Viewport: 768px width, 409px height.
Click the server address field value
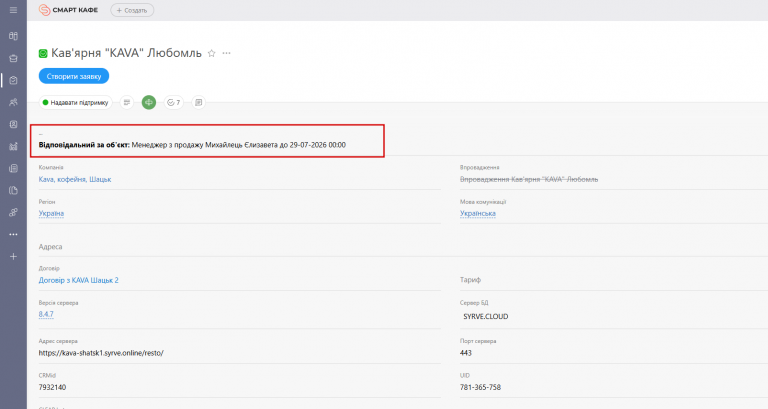(x=101, y=353)
